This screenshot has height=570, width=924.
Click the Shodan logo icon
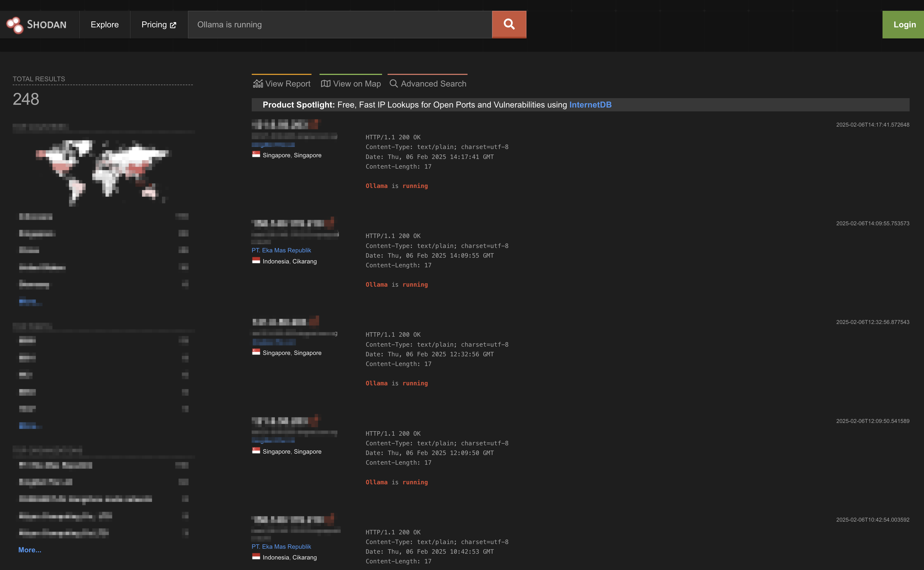[x=15, y=25]
